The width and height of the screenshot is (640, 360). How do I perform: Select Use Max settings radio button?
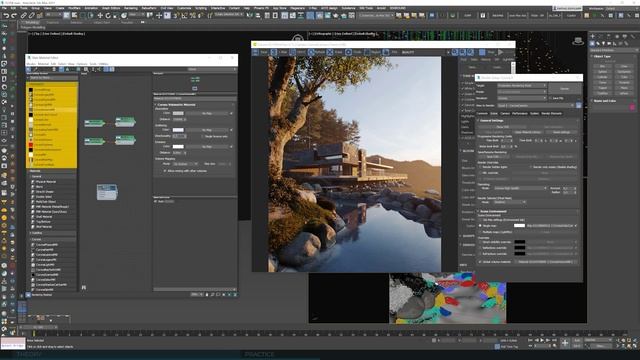[480, 220]
